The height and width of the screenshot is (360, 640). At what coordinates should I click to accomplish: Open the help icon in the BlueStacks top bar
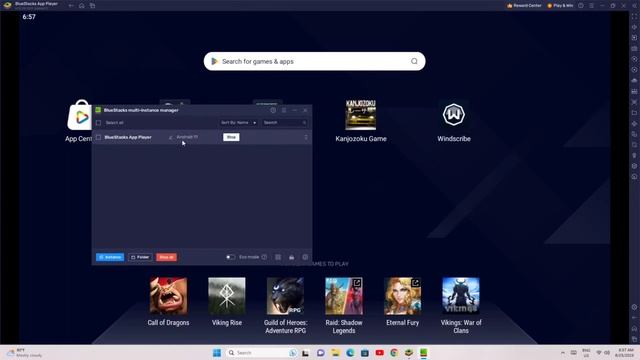click(581, 6)
